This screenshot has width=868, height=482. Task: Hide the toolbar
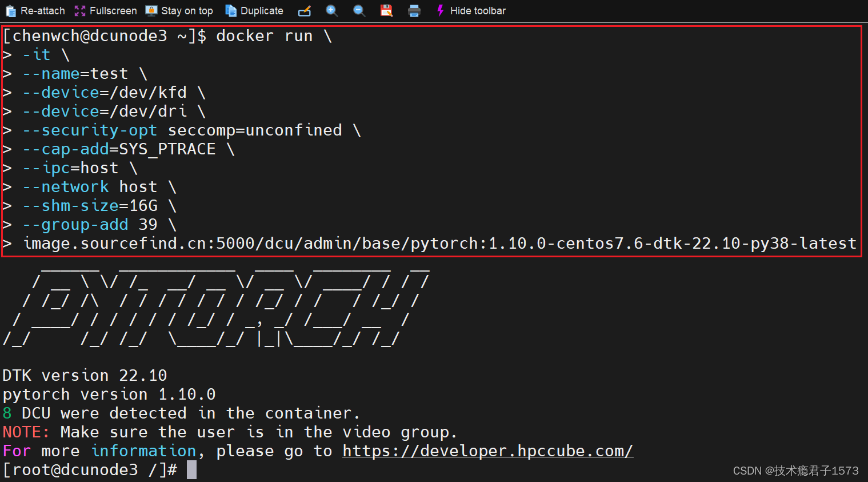(x=471, y=11)
